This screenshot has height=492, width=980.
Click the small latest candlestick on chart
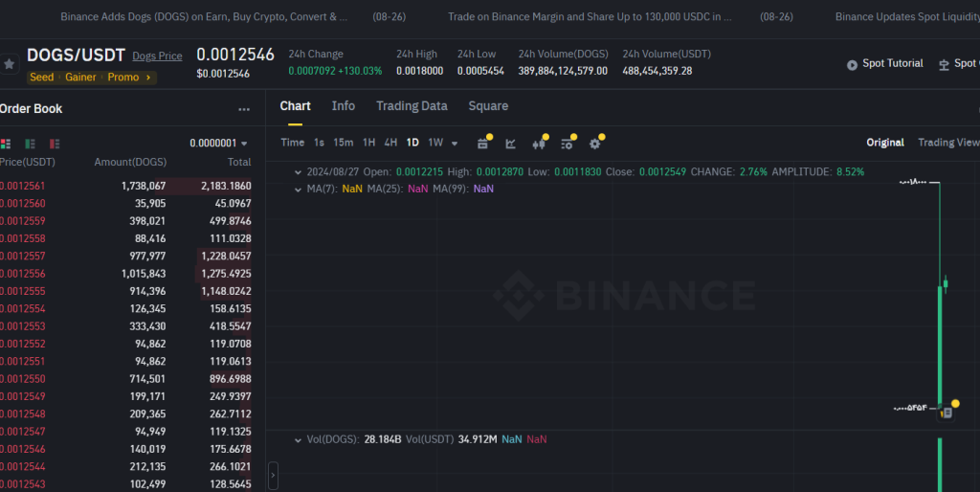tap(946, 284)
